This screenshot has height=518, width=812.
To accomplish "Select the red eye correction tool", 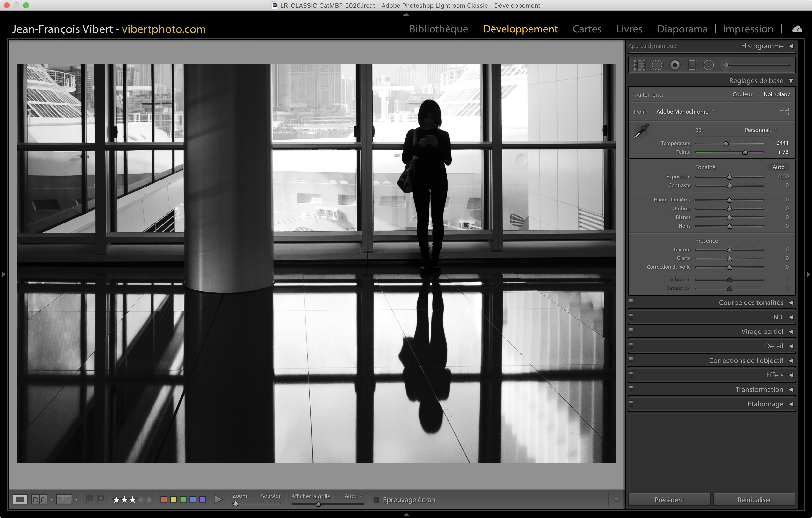I will (675, 65).
